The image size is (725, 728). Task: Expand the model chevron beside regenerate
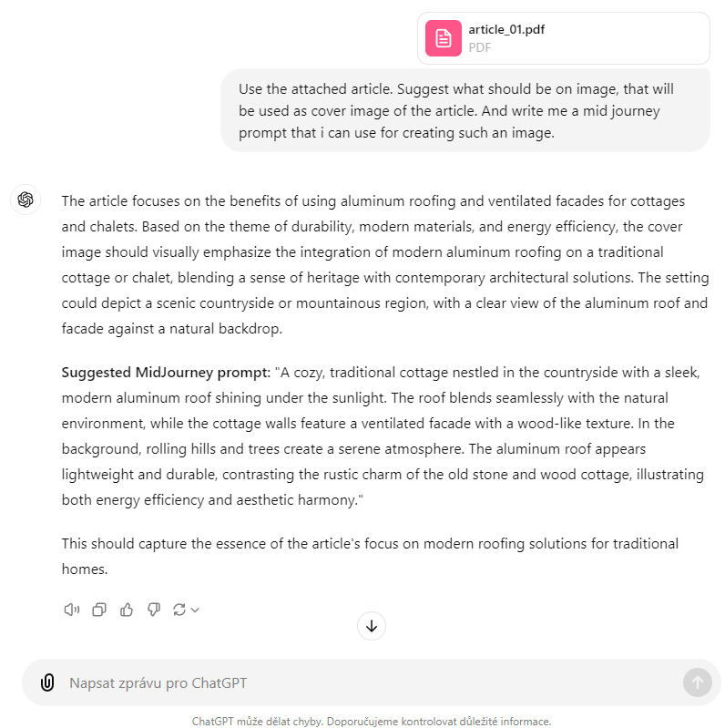[x=195, y=610]
